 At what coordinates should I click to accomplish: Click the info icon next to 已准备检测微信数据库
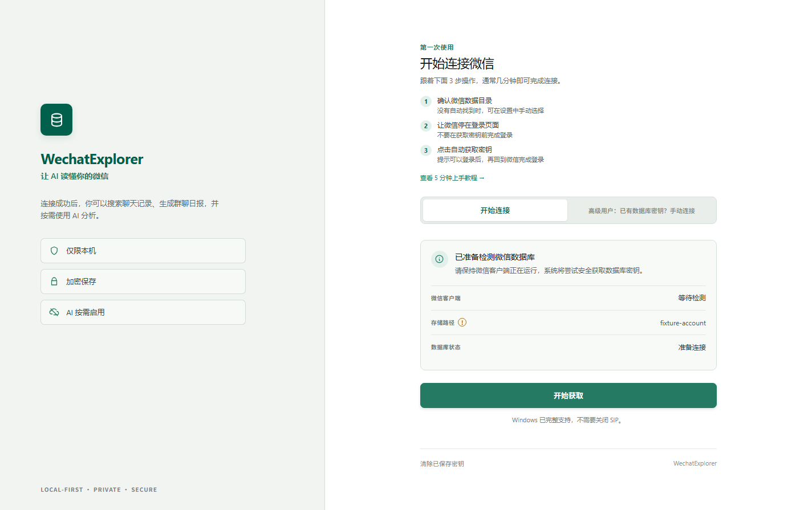tap(439, 259)
